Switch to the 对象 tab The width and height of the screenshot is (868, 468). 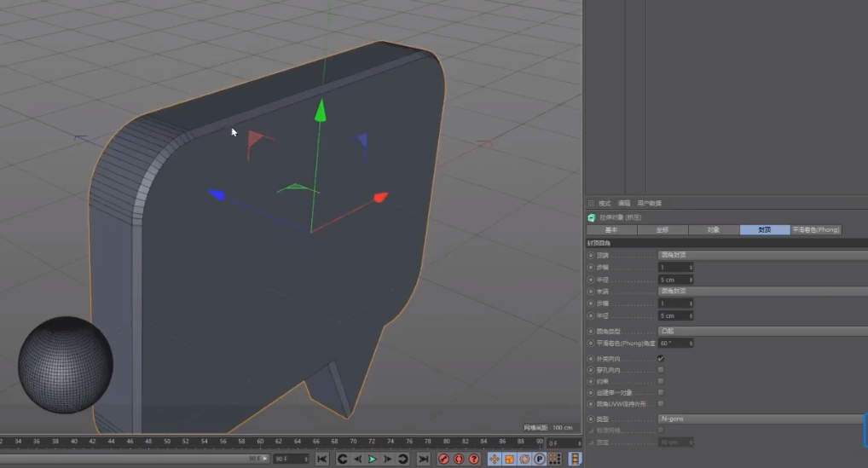pos(714,230)
